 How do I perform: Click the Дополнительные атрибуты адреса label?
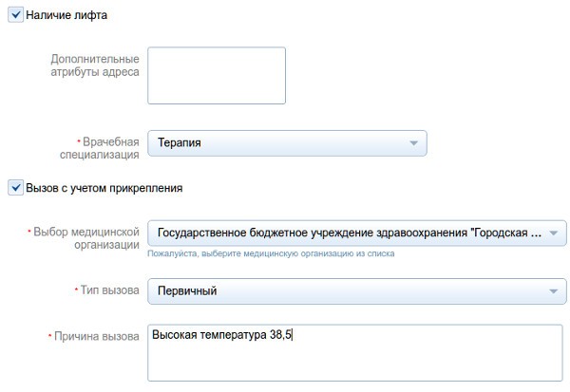[x=95, y=65]
